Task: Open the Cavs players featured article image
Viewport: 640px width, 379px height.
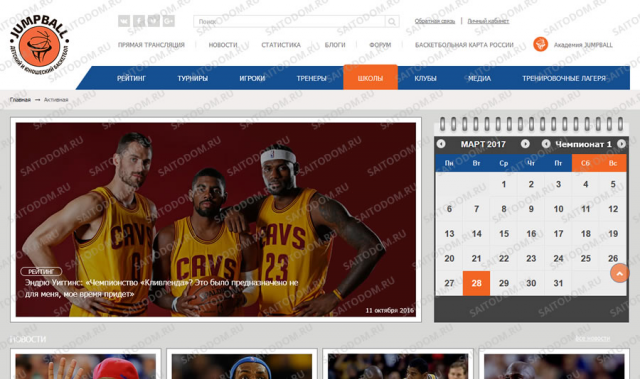Action: click(216, 219)
